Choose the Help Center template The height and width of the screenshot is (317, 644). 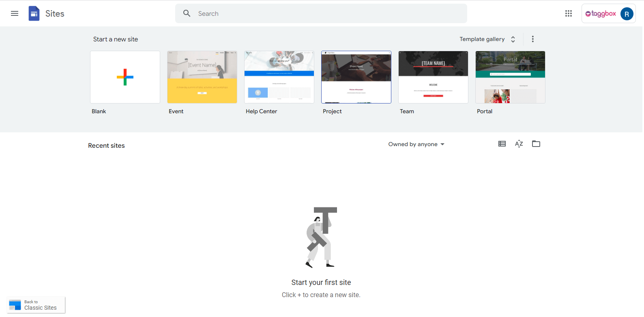point(279,77)
